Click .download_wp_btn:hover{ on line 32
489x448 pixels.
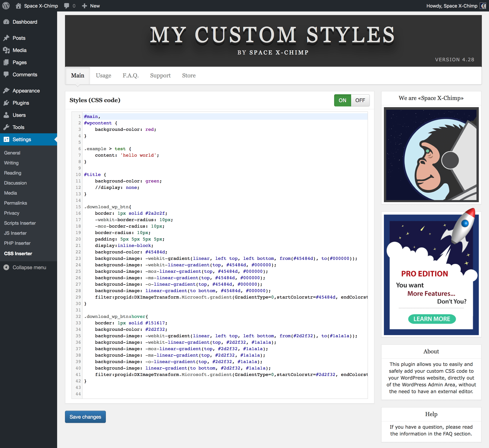[x=116, y=316]
